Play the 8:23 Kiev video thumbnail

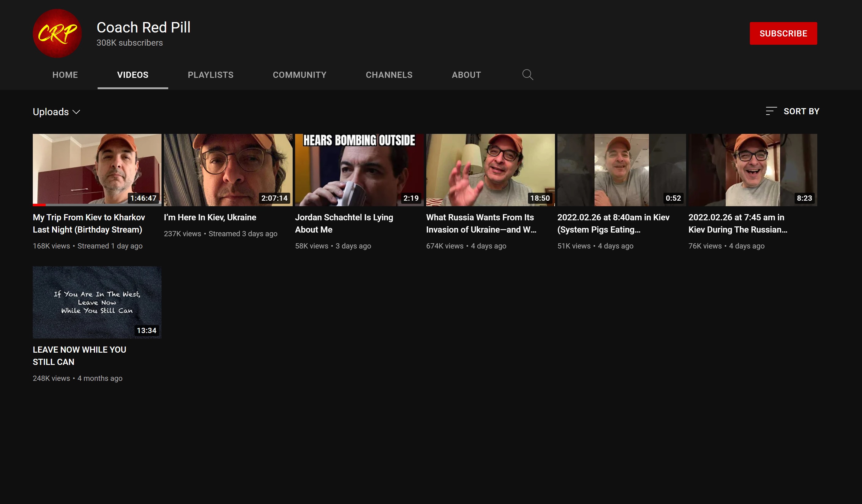753,170
